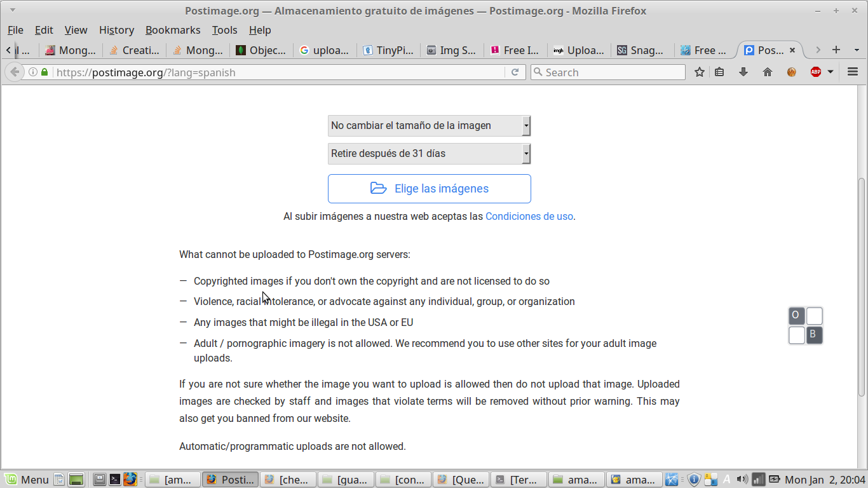The width and height of the screenshot is (868, 488).
Task: Switch to the [Que... taskbar window
Action: click(461, 480)
